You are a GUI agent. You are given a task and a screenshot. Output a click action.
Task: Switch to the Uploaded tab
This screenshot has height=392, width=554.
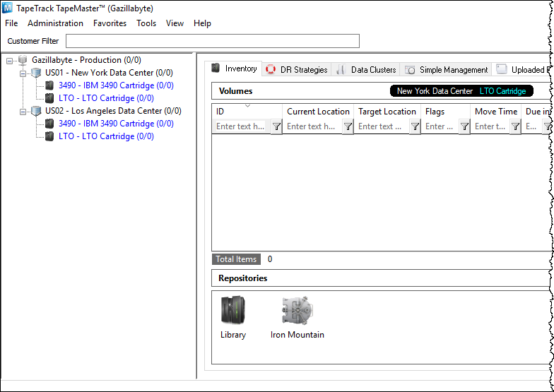click(521, 69)
